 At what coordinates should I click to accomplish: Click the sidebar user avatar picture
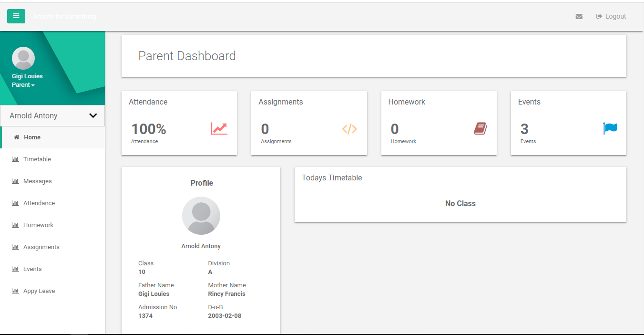pyautogui.click(x=23, y=58)
